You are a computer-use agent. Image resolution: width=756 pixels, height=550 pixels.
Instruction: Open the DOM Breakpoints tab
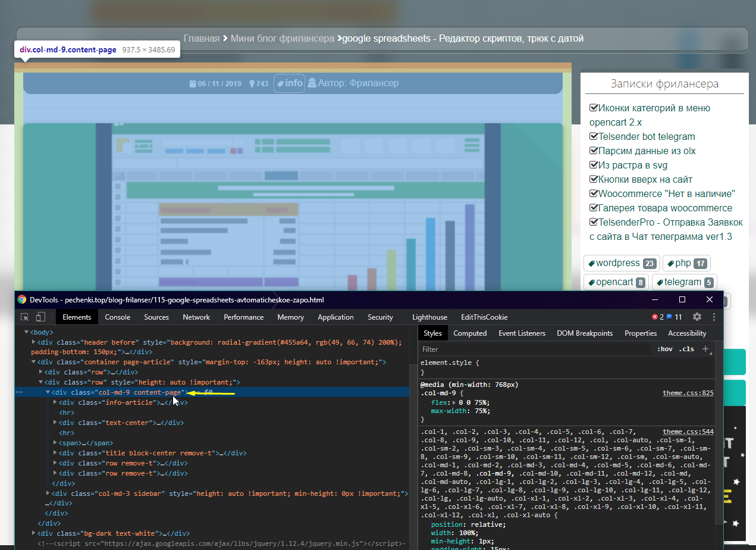pyautogui.click(x=585, y=333)
